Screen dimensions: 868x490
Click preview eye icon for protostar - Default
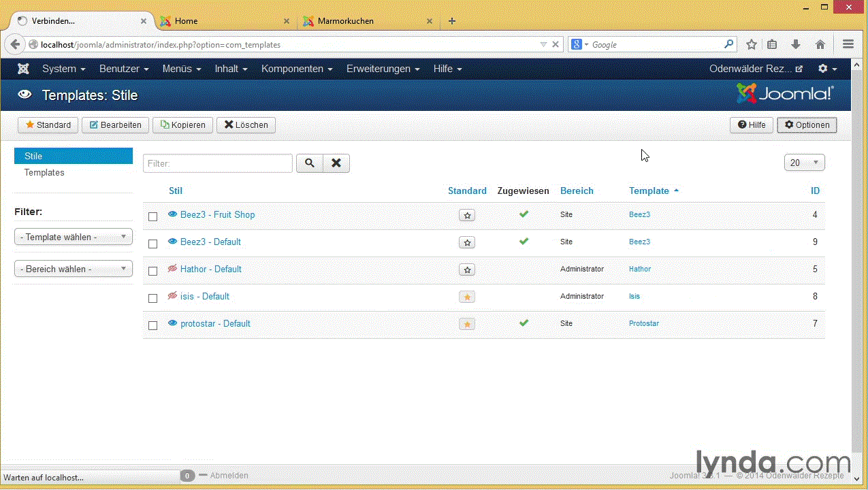(x=173, y=323)
